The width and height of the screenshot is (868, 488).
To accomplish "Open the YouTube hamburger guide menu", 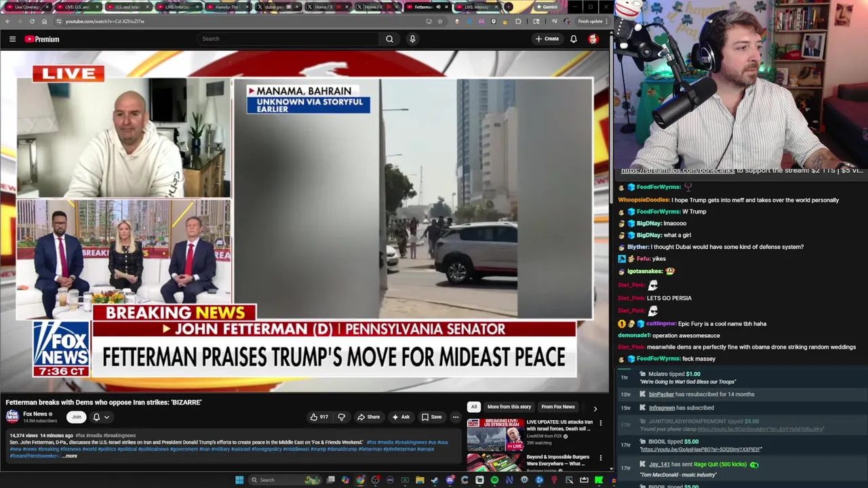I will 12,39.
